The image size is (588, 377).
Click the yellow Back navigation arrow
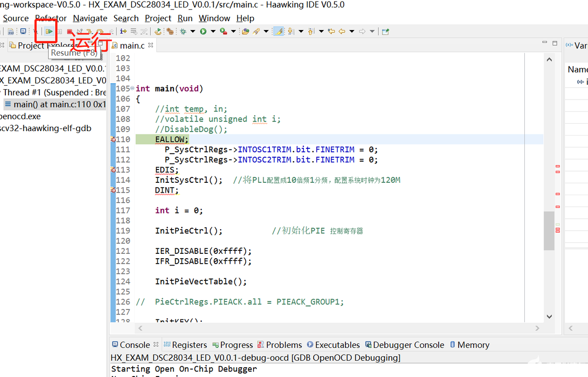coord(342,32)
